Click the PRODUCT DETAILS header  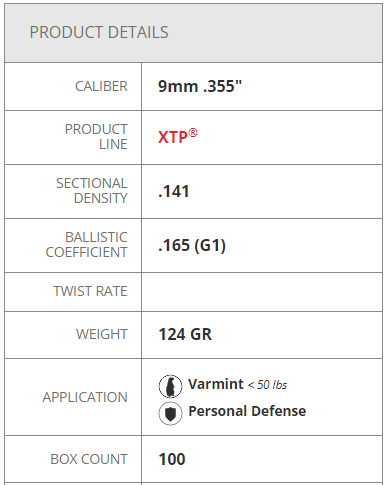point(99,32)
